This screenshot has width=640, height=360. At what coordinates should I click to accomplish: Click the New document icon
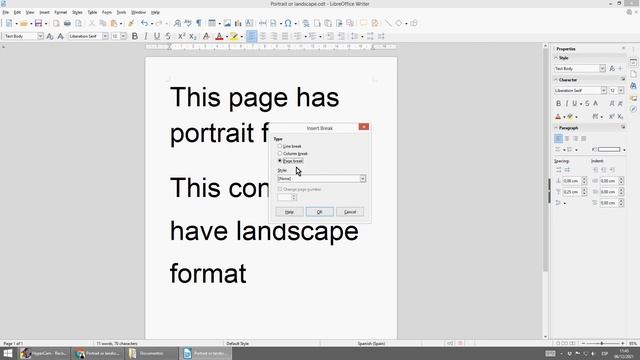pyautogui.click(x=9, y=23)
